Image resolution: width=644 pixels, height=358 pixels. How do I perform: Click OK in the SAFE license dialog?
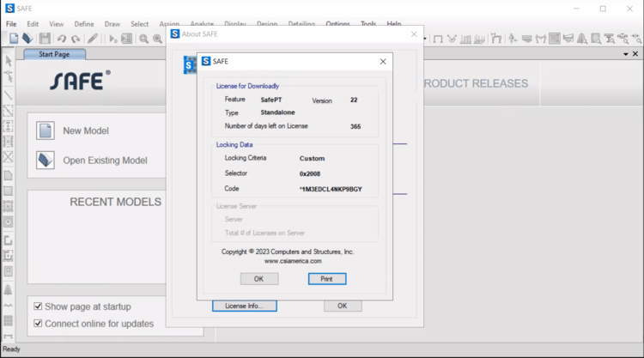tap(258, 279)
